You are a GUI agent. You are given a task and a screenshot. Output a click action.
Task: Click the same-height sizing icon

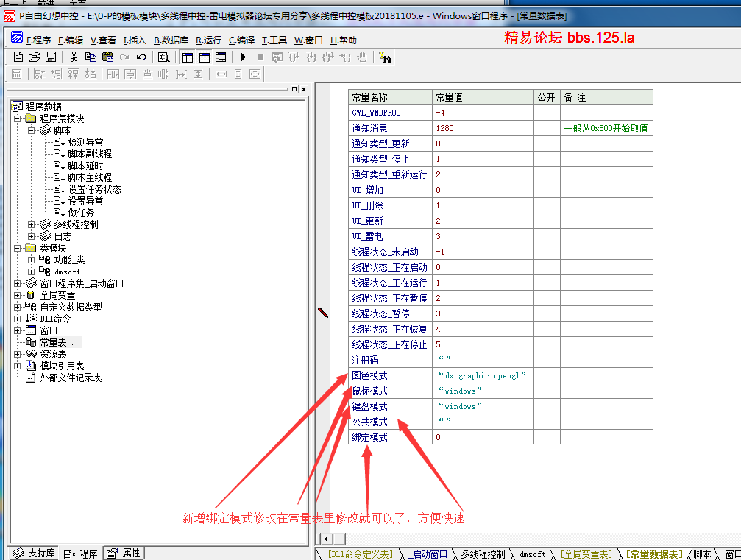point(238,74)
